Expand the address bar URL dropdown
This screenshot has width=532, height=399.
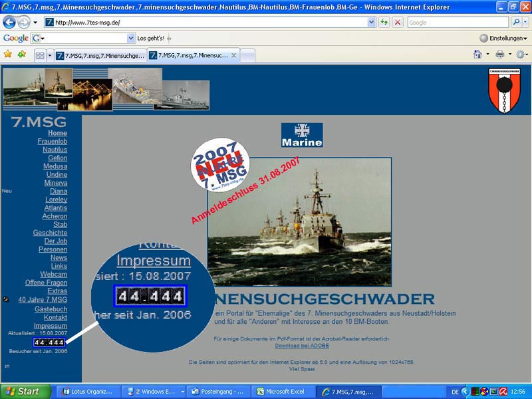coord(372,22)
